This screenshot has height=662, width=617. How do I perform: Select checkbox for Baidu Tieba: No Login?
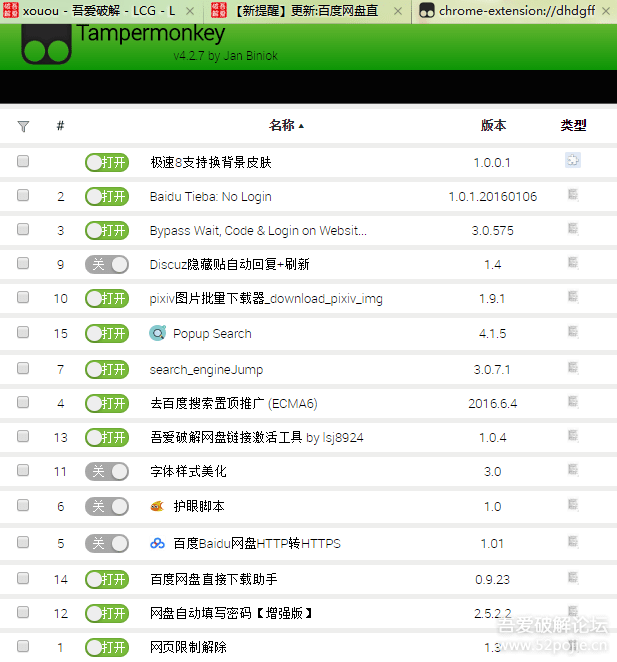(x=23, y=195)
